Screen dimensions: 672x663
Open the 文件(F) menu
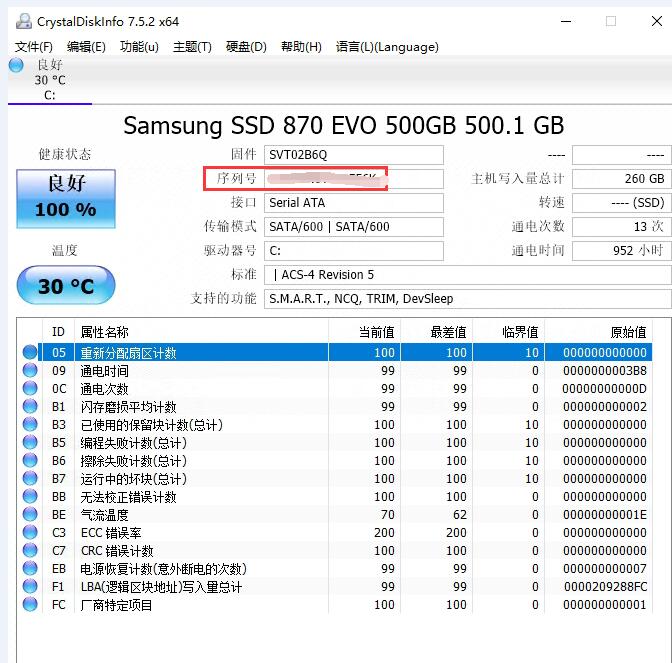tap(33, 47)
